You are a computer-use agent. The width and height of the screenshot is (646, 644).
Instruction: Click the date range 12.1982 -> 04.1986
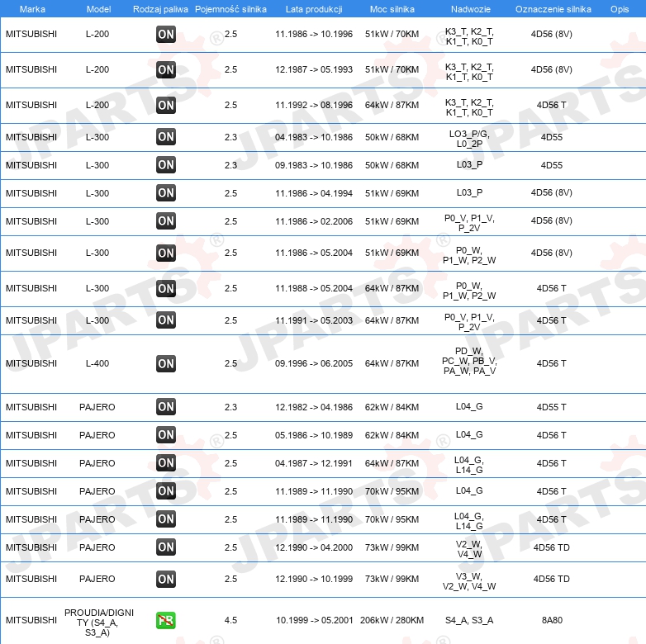pyautogui.click(x=314, y=407)
